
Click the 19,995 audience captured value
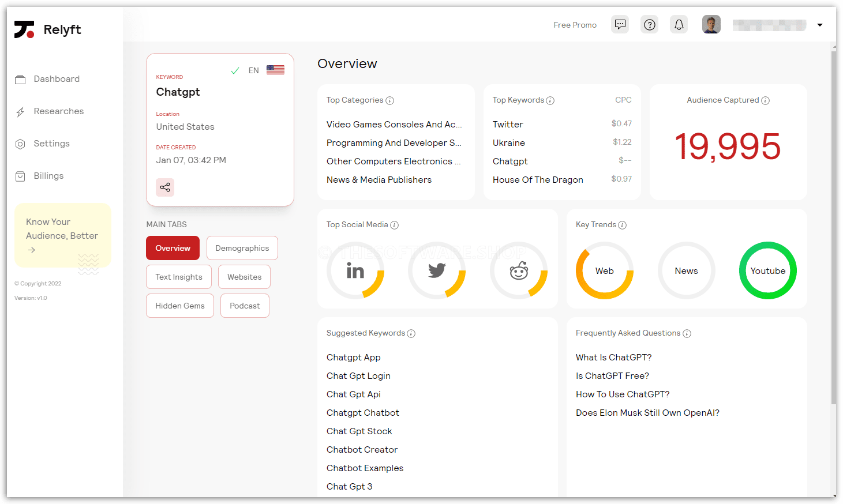pos(728,146)
